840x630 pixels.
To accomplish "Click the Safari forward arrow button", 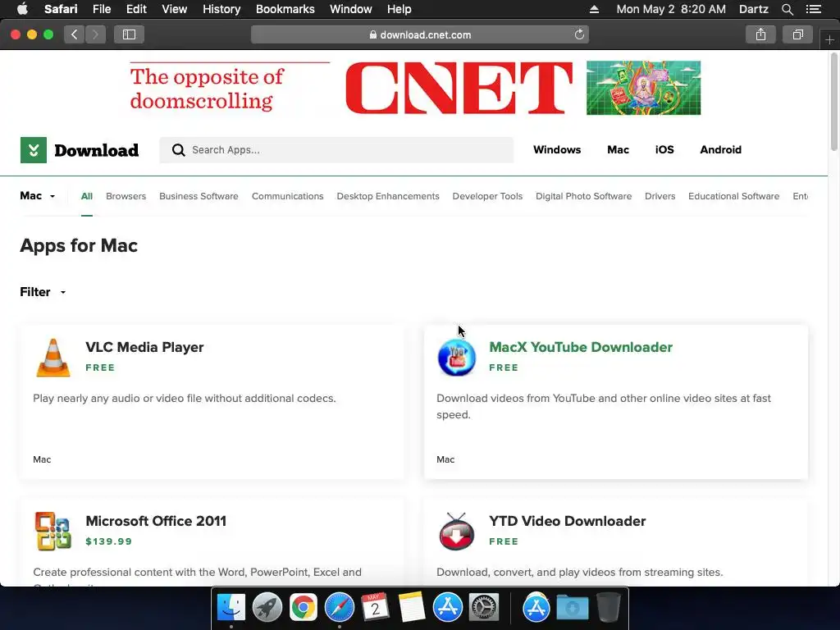I will pyautogui.click(x=95, y=34).
